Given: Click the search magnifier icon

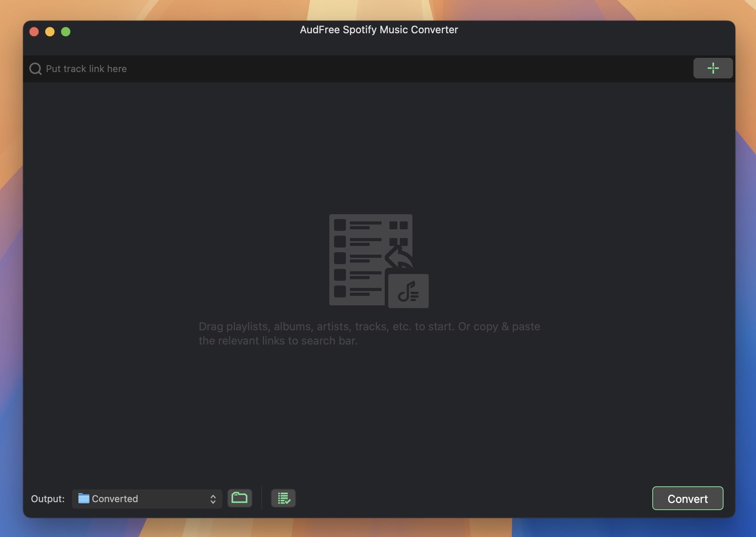Looking at the screenshot, I should point(36,69).
